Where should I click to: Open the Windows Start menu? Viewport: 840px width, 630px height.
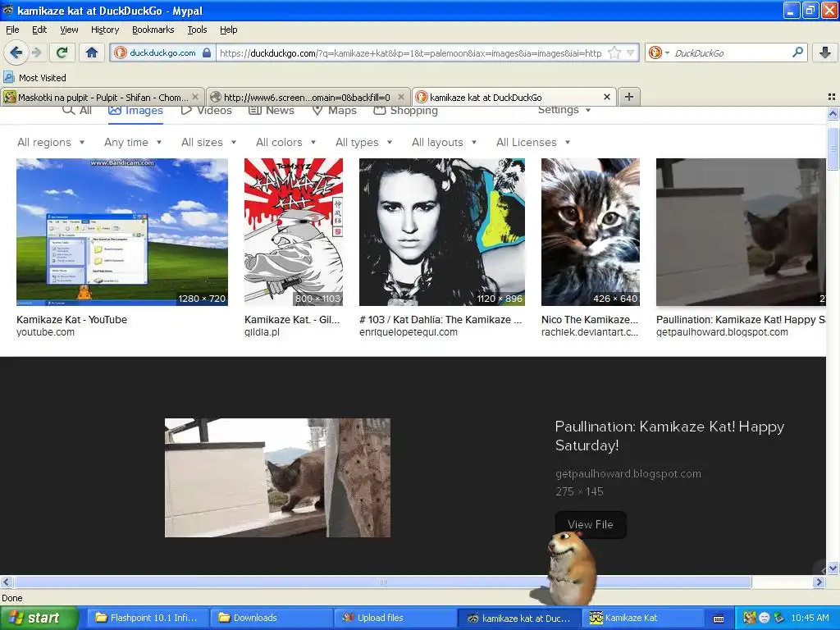point(39,618)
